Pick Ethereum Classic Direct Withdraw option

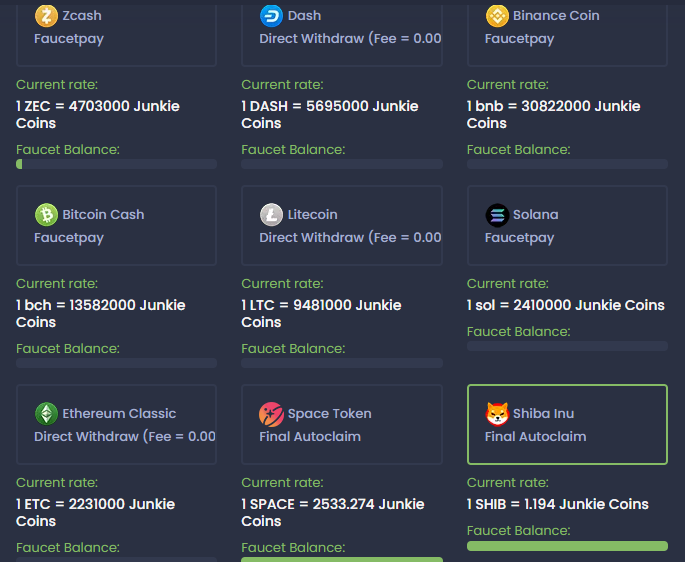point(116,424)
